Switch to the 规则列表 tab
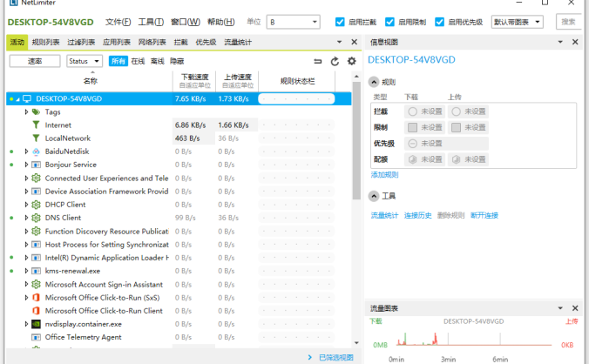589x364 pixels. [46, 42]
